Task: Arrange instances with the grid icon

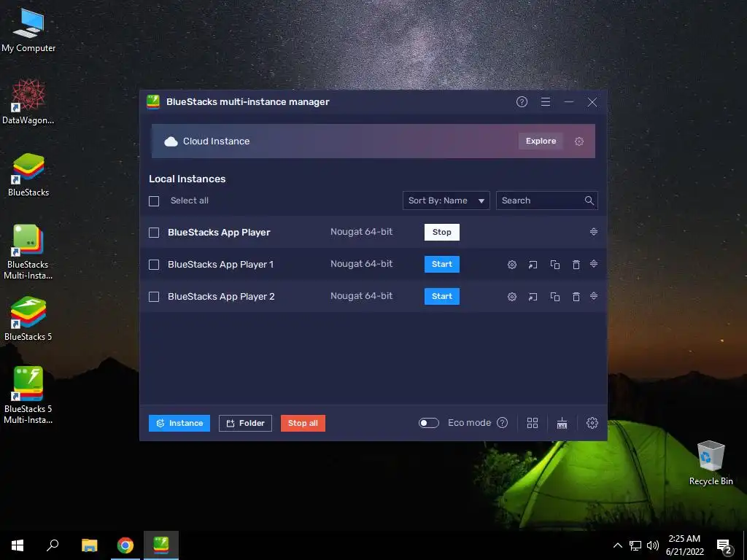Action: (532, 423)
